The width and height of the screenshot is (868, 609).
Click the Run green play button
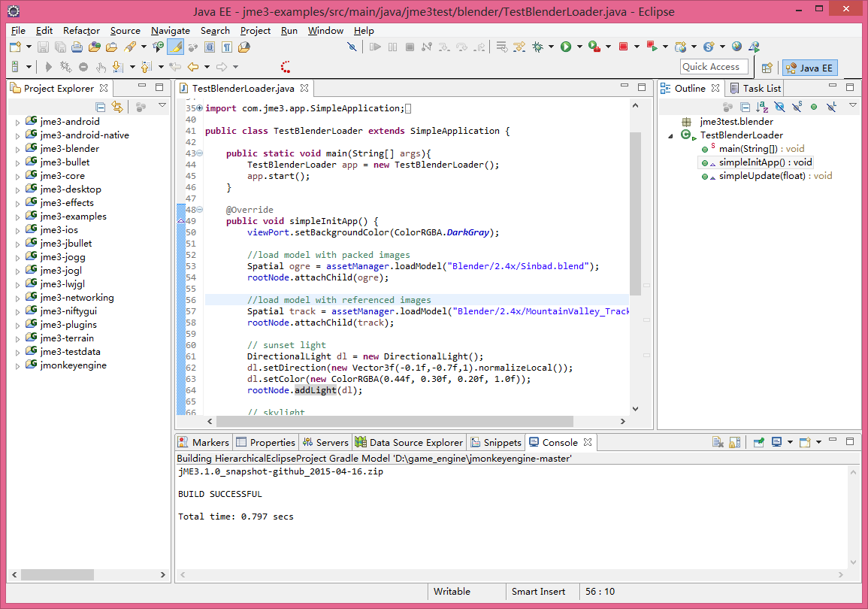[x=566, y=47]
